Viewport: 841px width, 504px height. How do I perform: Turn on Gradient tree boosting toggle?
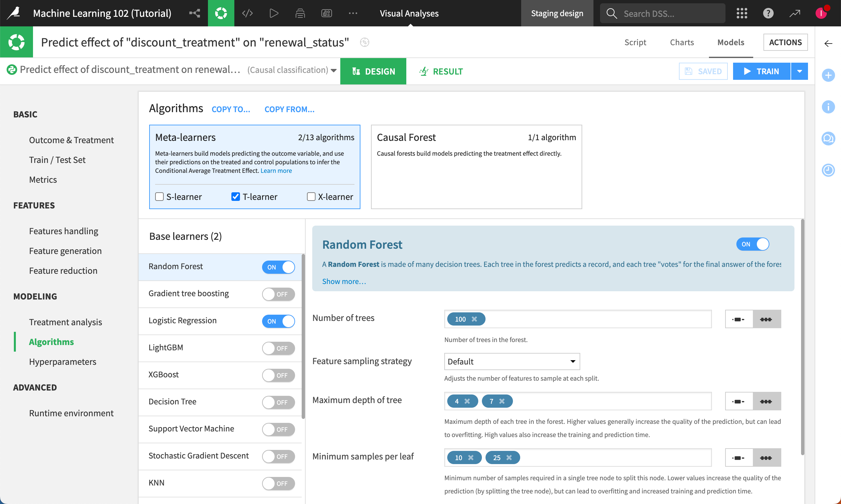[278, 294]
